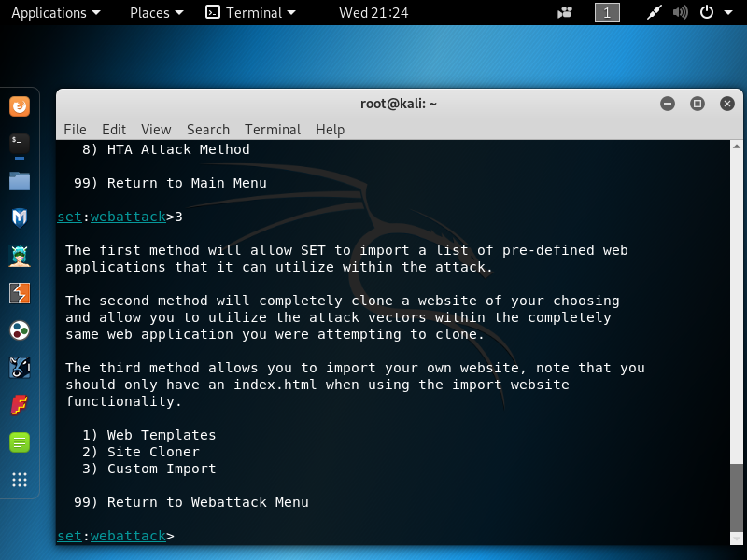Click the terminal scrollbar up arrow

737,147
